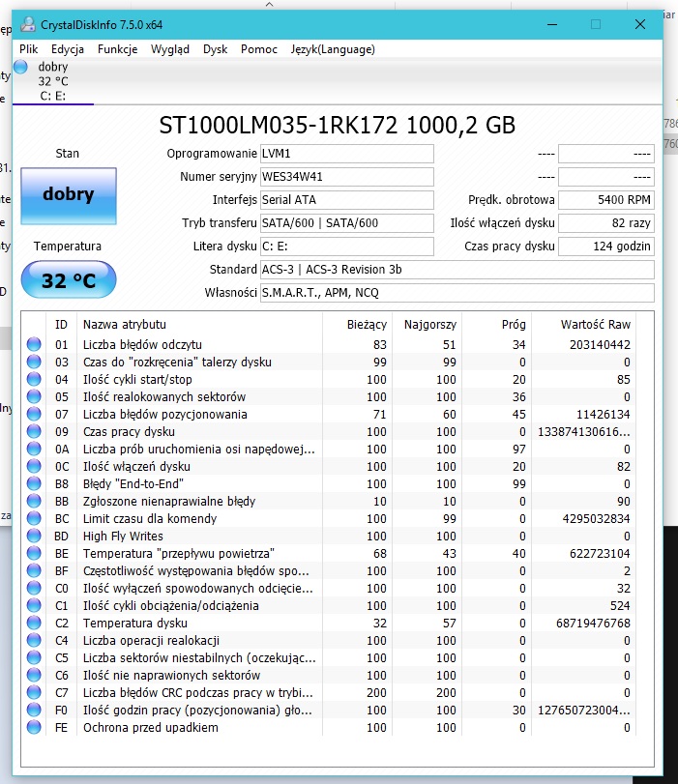Select the C: E: disk tab at top
Image resolution: width=678 pixels, height=784 pixels.
(53, 81)
